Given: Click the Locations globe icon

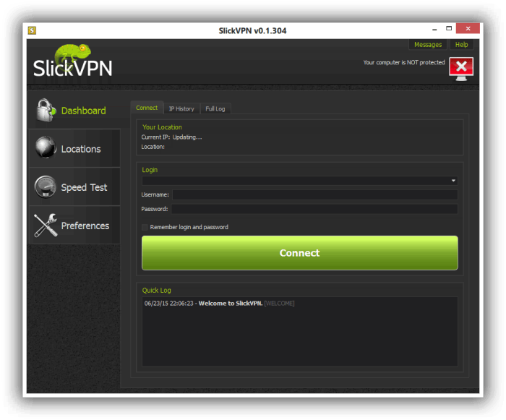Looking at the screenshot, I should point(46,147).
